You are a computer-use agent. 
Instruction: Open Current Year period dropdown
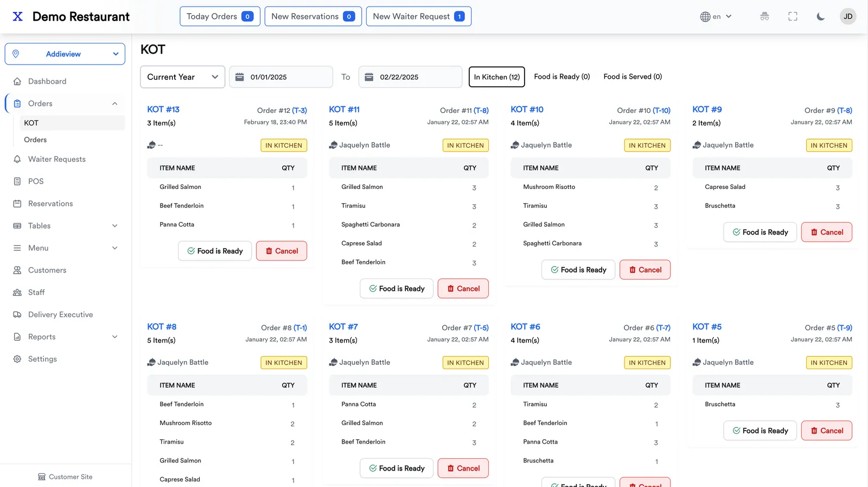coord(182,77)
